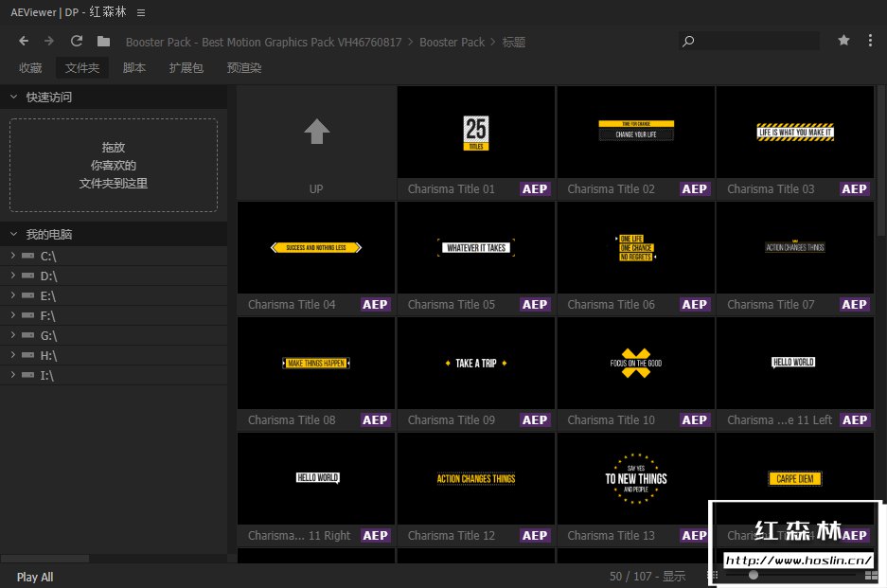The image size is (887, 588).
Task: Expand the I:\ drive tree
Action: click(12, 375)
